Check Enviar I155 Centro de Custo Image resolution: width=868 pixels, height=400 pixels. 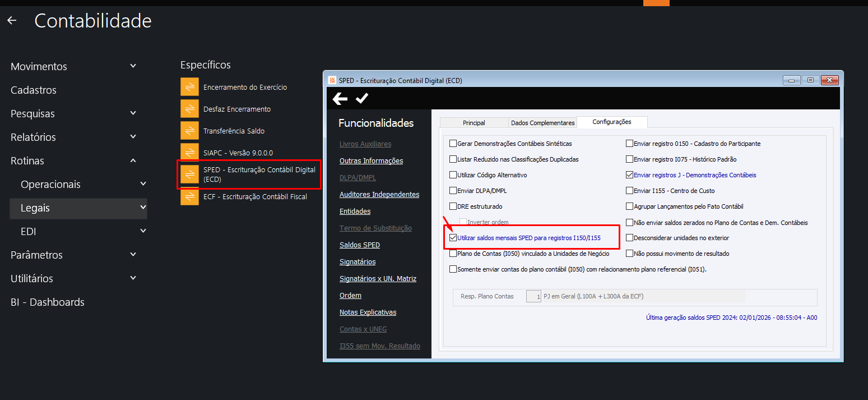pyautogui.click(x=630, y=191)
